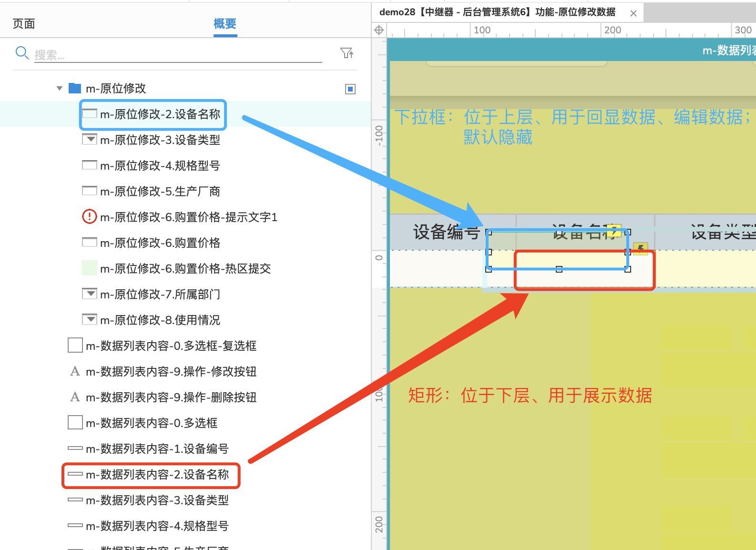Click the search magnifier icon
The image size is (756, 550).
click(22, 52)
